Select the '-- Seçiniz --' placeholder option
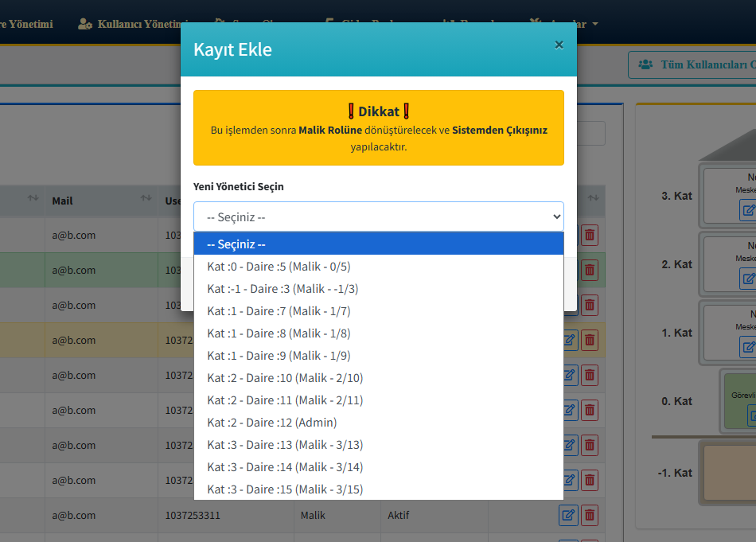 378,244
